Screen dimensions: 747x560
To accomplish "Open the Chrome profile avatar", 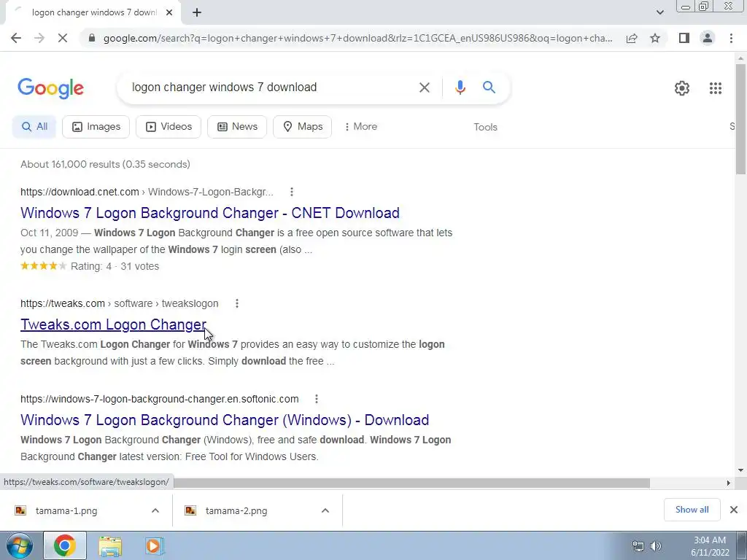I will click(708, 38).
